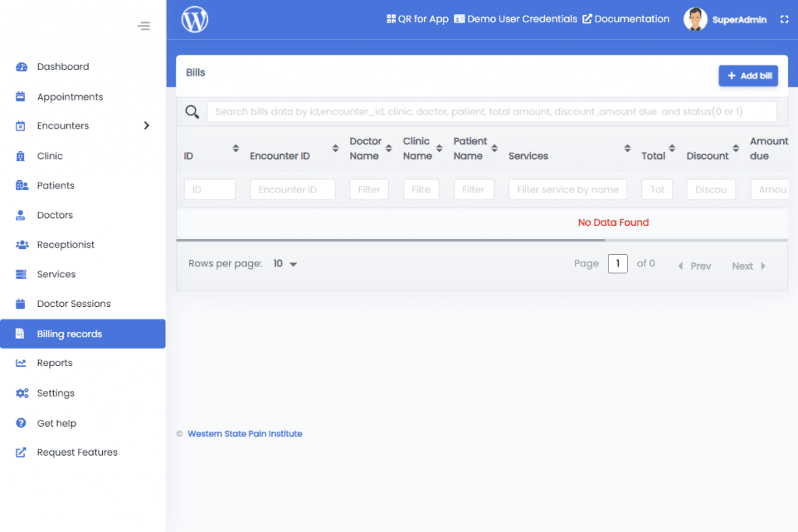The image size is (798, 532).
Task: Click the Doctor Name filter field
Action: click(x=369, y=189)
